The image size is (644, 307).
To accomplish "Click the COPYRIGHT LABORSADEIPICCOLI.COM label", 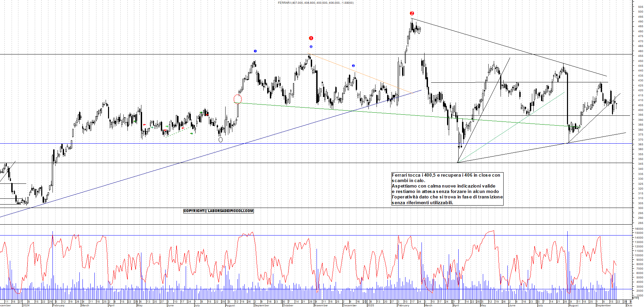I will (x=218, y=211).
